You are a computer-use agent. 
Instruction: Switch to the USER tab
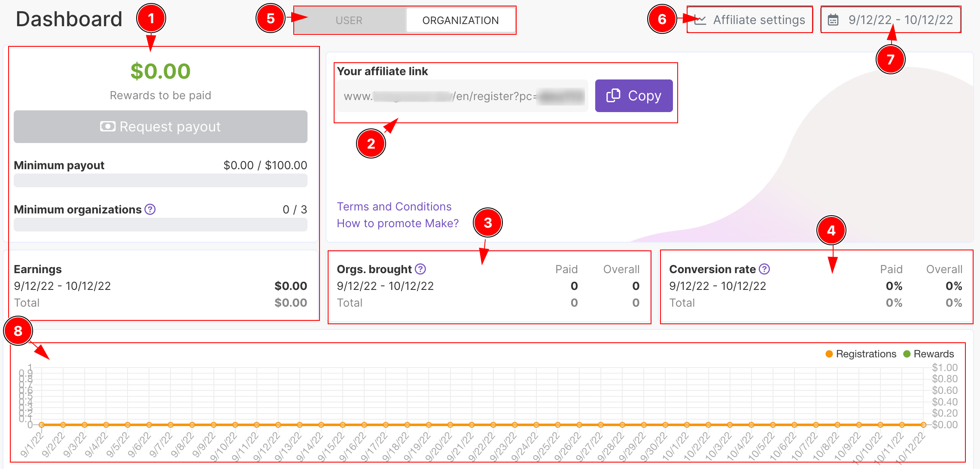349,20
